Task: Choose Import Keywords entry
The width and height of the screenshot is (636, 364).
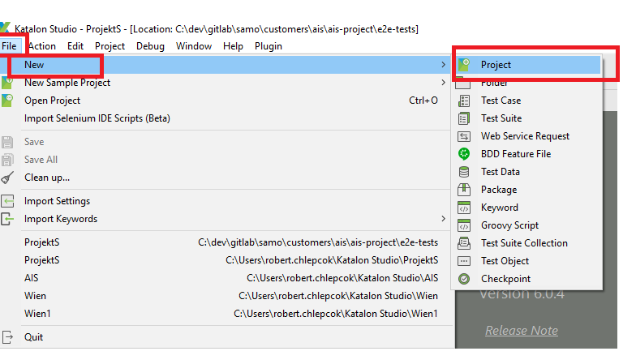Action: (226, 219)
